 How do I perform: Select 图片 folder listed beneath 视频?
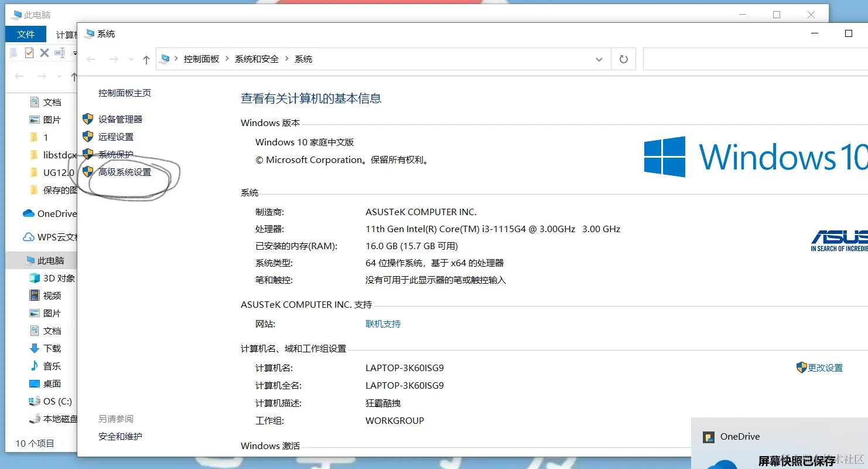click(45, 313)
